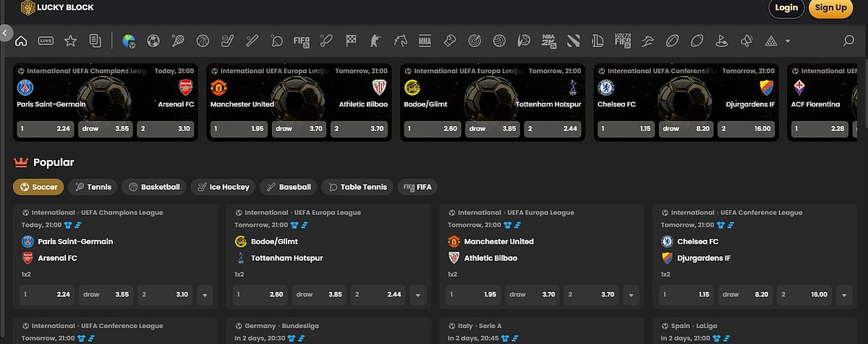
Task: Select the Ice Hockey stick icon in toolbar
Action: click(x=227, y=41)
